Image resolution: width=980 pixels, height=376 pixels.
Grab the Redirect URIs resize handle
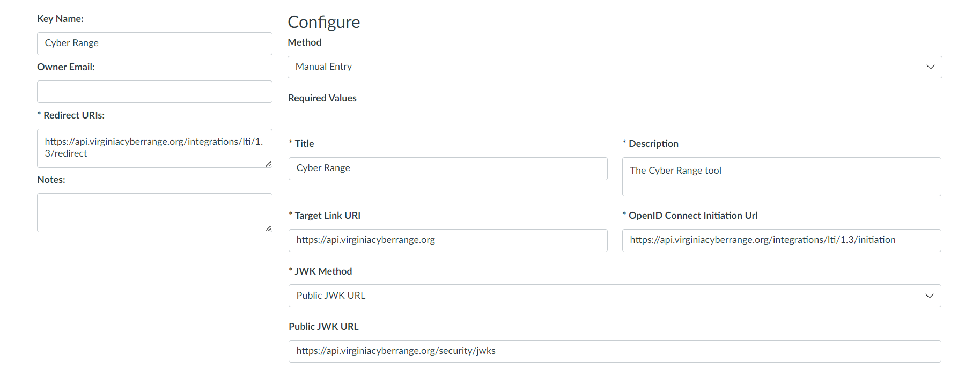tap(268, 164)
